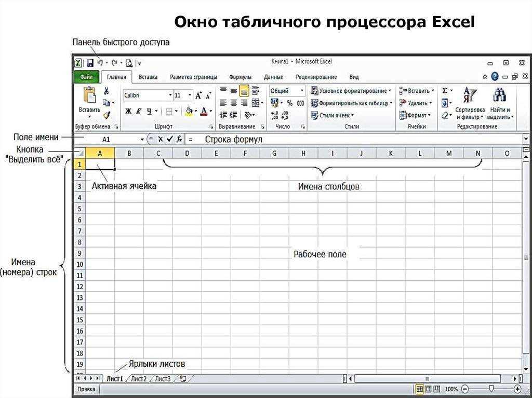Screen dimensions: 532x398
Task: Toggle italic К formatting
Action: click(138, 111)
